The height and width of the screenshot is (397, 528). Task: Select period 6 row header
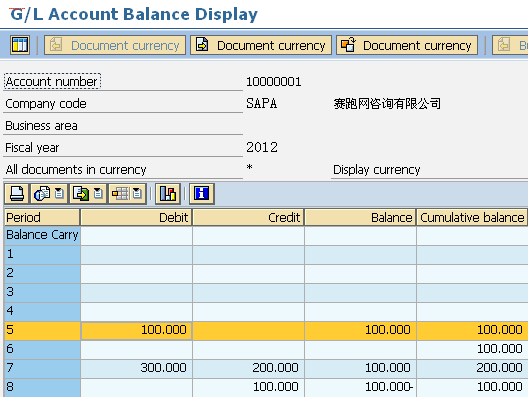pyautogui.click(x=42, y=349)
